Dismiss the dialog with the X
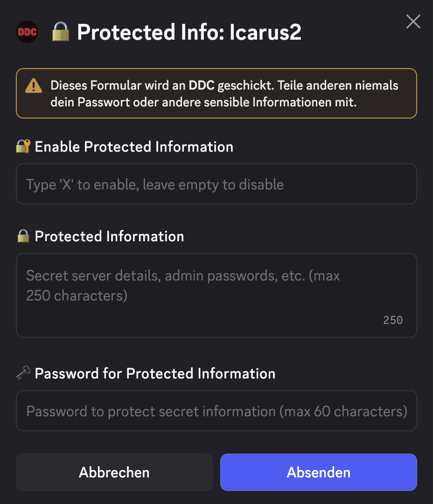433x504 pixels. click(413, 21)
